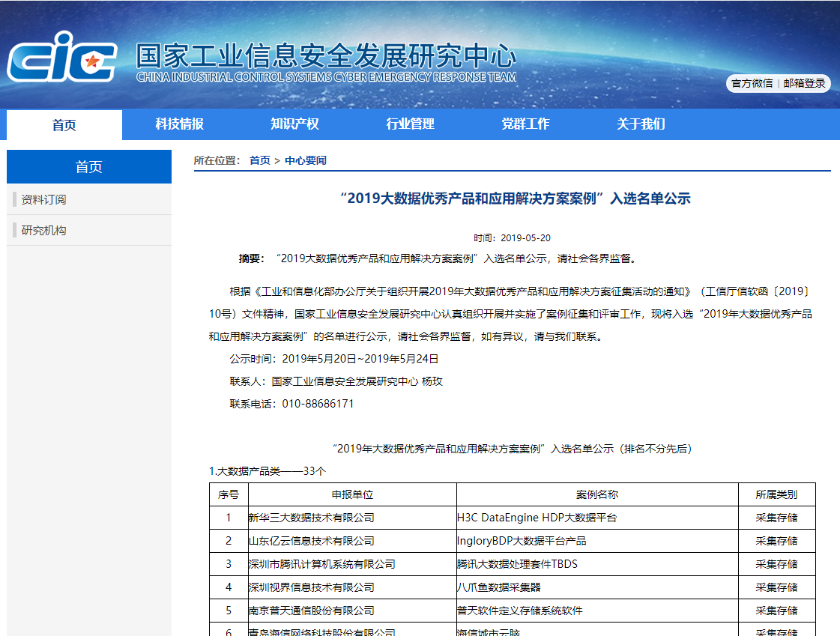Image resolution: width=840 pixels, height=636 pixels.
Task: Click the CIC logo in header
Action: tap(61, 57)
